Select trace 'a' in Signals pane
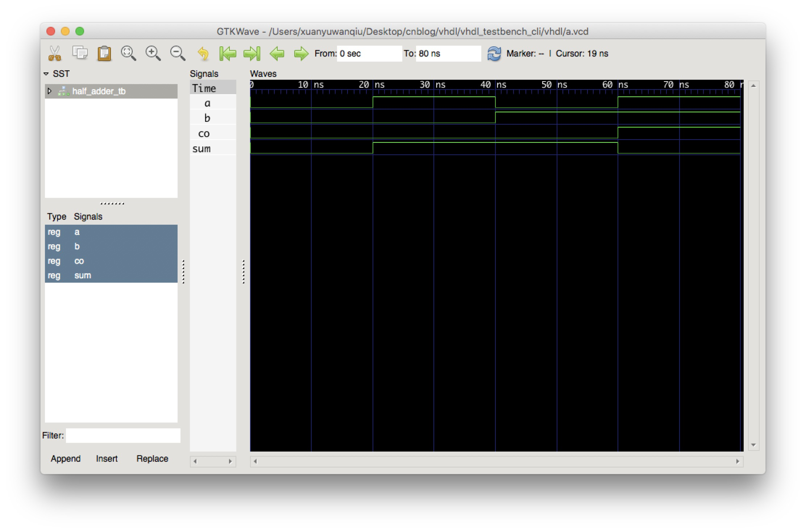 coord(213,103)
